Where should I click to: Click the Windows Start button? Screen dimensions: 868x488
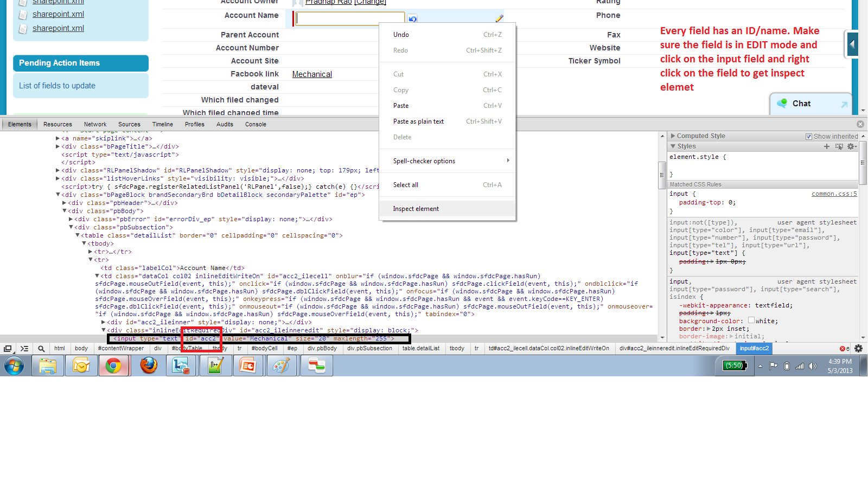point(14,366)
